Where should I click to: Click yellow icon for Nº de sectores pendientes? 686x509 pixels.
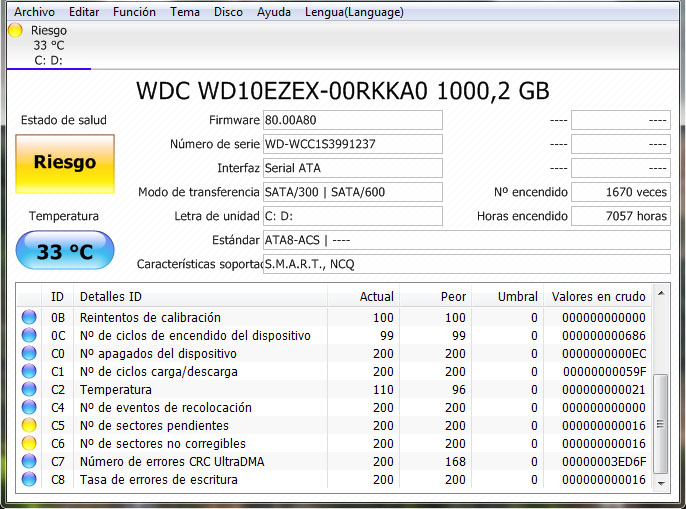pos(29,426)
